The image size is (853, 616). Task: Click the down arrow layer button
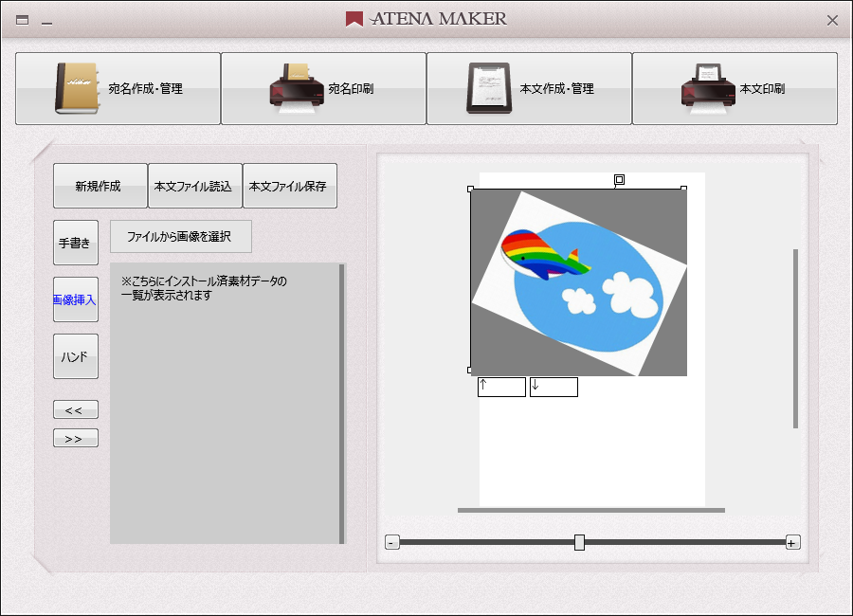(554, 387)
